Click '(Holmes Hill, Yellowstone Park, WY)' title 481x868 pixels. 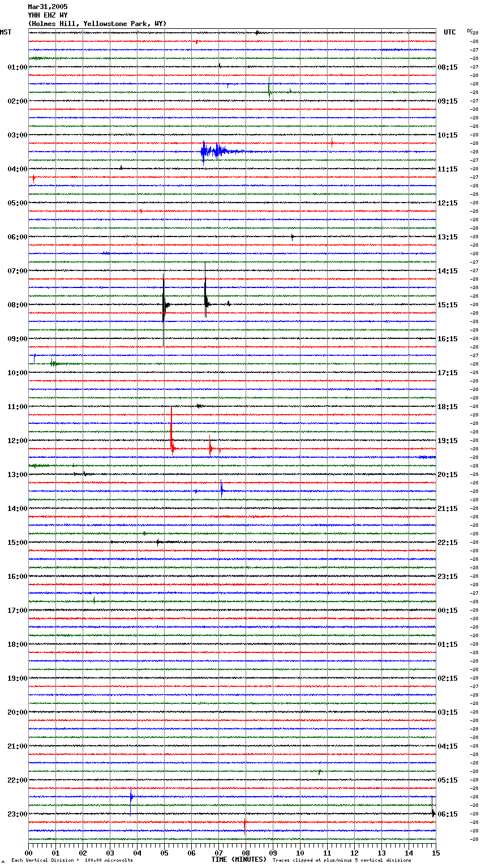[97, 24]
